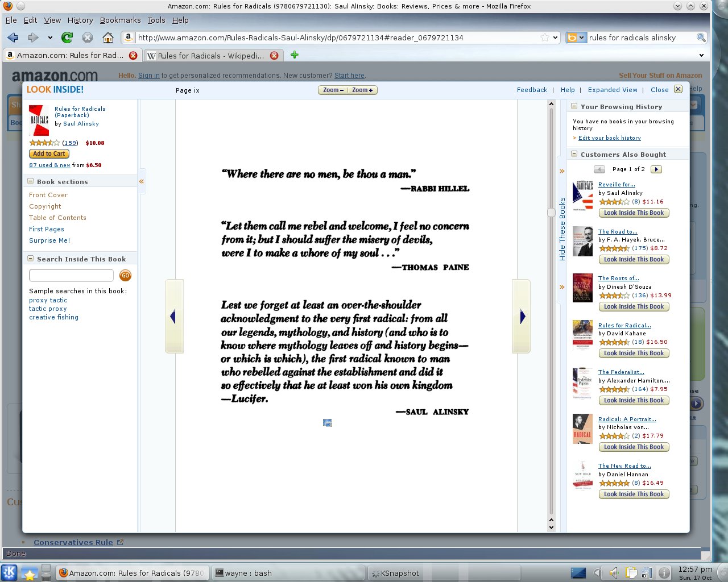
Task: Click the proxy tactic sample search
Action: click(48, 300)
